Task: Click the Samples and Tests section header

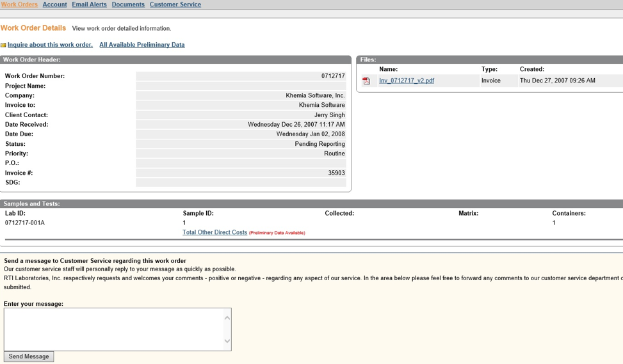Action: click(x=32, y=203)
